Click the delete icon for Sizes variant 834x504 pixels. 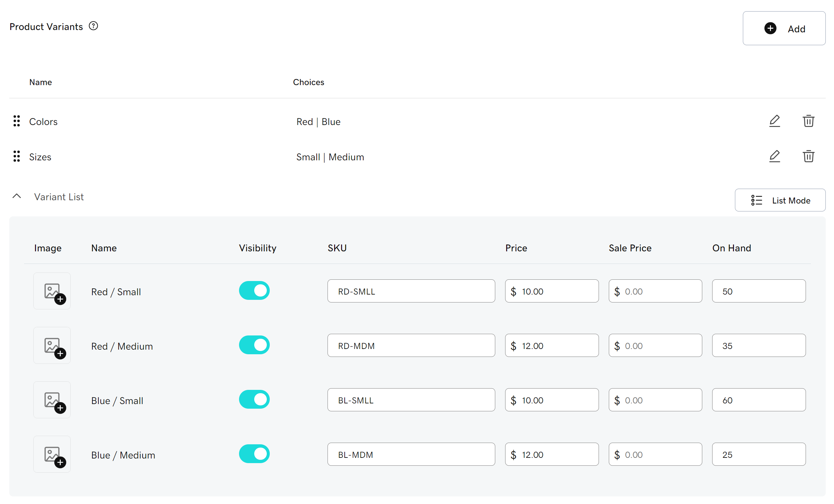point(808,156)
